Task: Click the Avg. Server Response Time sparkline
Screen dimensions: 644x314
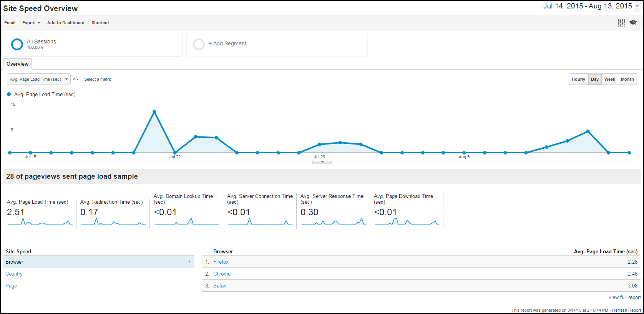Action: (x=333, y=222)
